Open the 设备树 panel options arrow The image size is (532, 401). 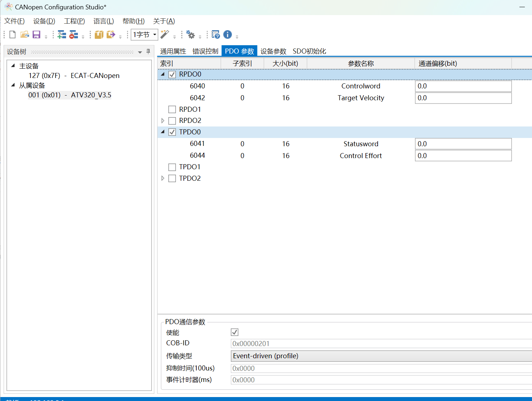(x=140, y=52)
